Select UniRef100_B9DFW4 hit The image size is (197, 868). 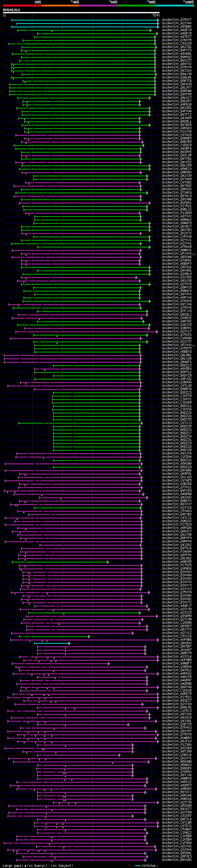click(177, 91)
